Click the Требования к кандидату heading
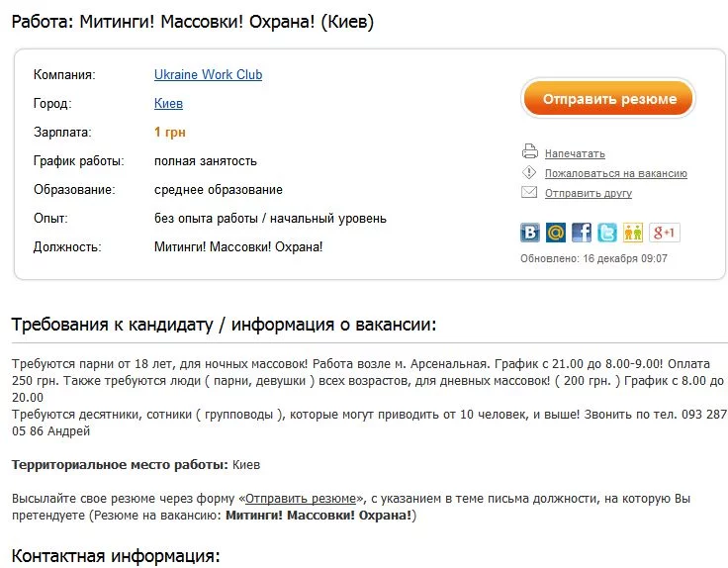728x568 pixels. [x=223, y=326]
